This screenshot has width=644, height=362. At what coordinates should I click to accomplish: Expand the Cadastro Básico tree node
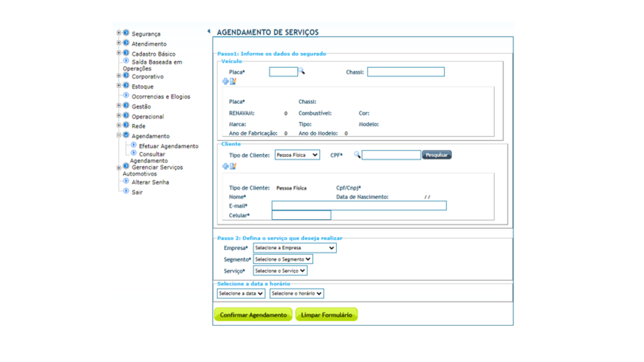119,53
